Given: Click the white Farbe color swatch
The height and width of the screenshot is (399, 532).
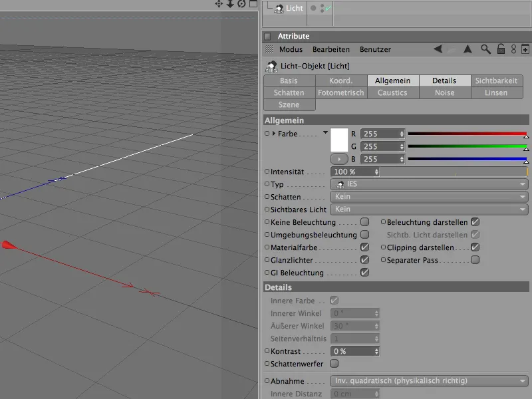Looking at the screenshot, I should pyautogui.click(x=339, y=140).
